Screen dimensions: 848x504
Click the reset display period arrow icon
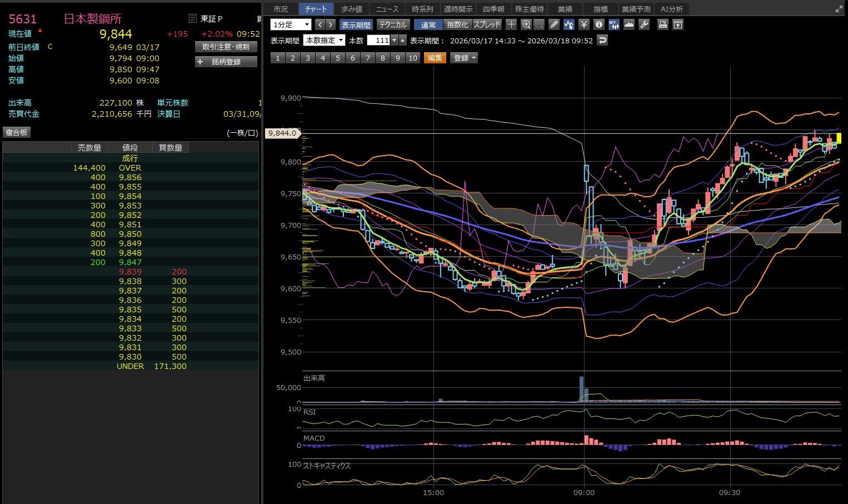[602, 40]
